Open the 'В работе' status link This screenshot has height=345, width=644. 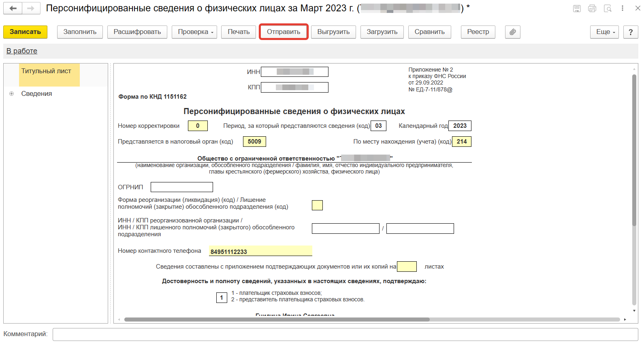point(22,51)
